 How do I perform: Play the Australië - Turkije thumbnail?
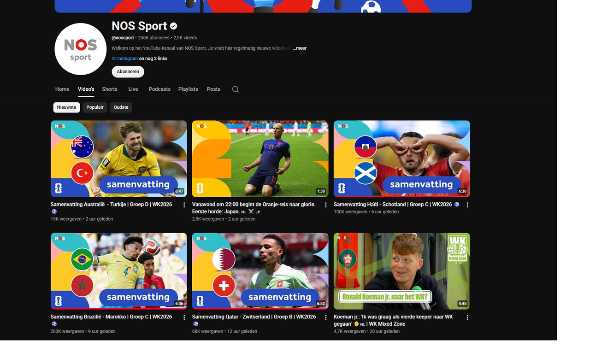119,159
